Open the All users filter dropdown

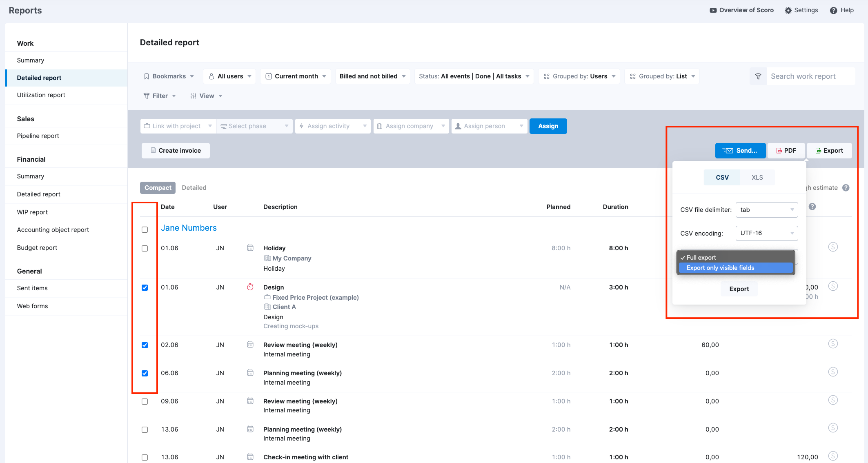230,76
